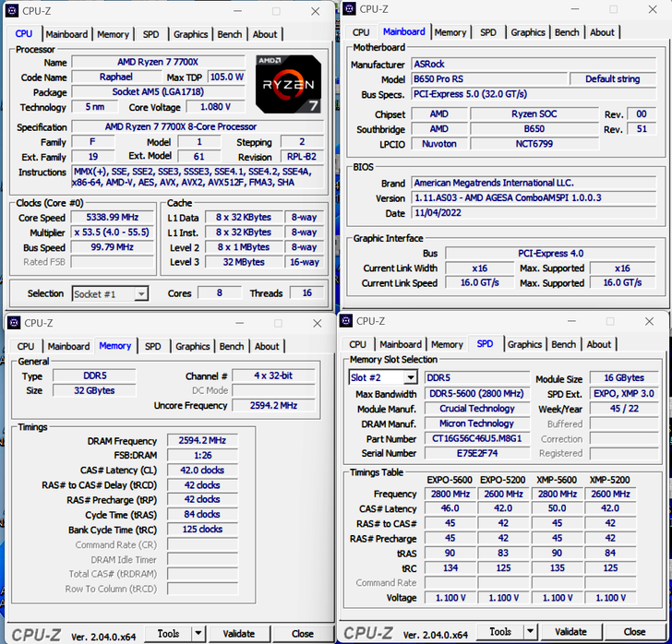Choose CPU tab in the SPD window
672x644 pixels.
coord(358,344)
